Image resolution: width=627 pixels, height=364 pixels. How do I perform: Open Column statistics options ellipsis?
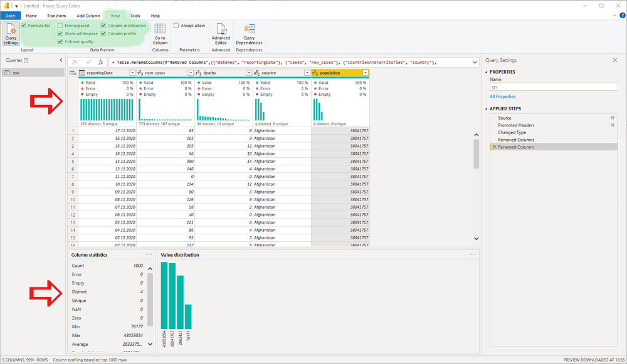point(149,254)
